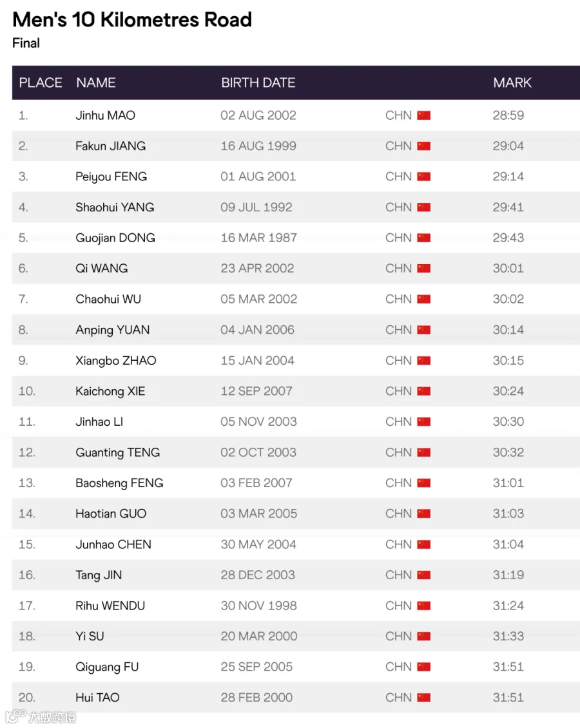Click the flag icon in Anping YUAN's row

[x=423, y=330]
